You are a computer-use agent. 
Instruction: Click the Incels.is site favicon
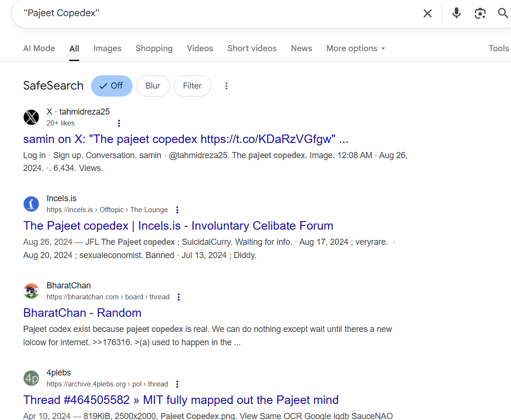pos(31,204)
